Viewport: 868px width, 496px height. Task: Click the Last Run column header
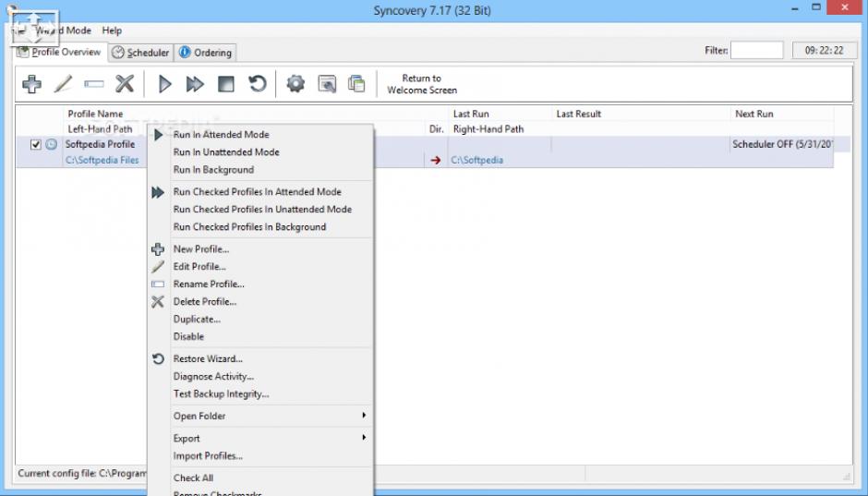point(471,114)
